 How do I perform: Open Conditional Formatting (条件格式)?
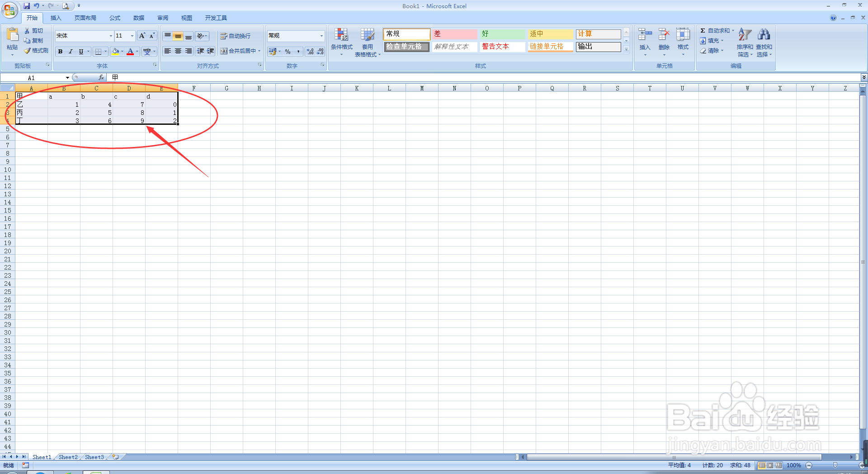pyautogui.click(x=341, y=42)
